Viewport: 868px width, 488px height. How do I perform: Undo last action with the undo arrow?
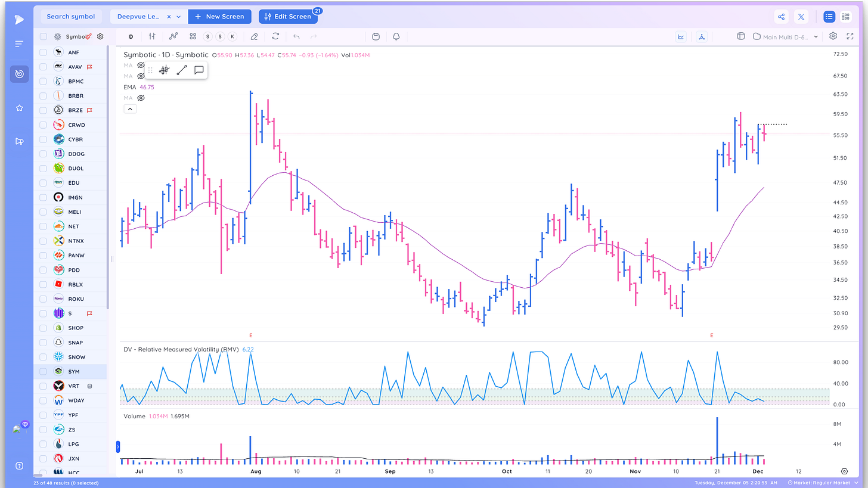tap(296, 36)
